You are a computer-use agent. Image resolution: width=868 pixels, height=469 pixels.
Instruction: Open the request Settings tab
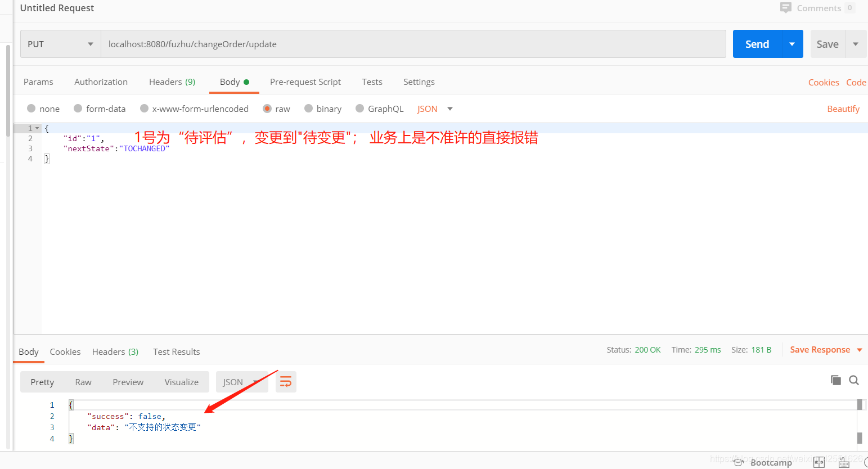419,82
